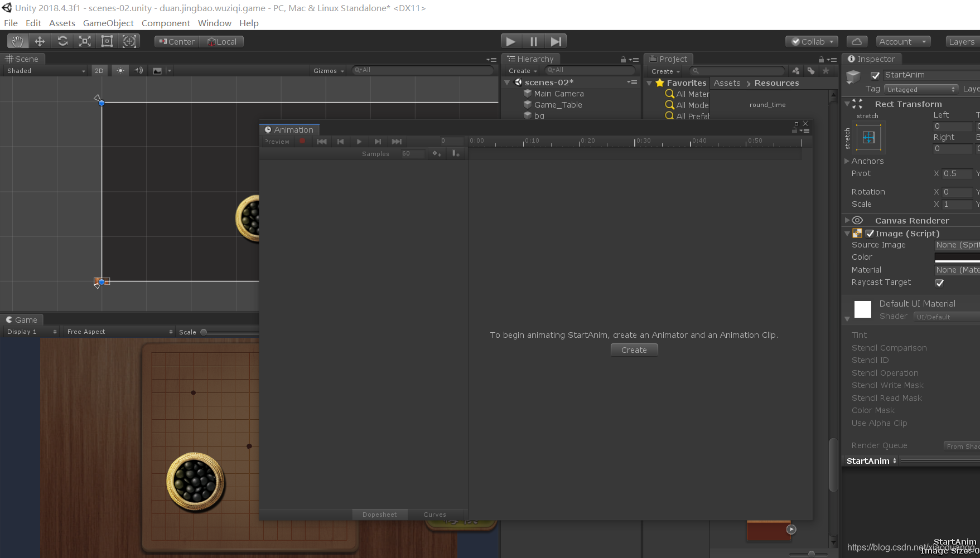Click the Assets breadcrumb in Project
The width and height of the screenshot is (980, 558).
(727, 83)
